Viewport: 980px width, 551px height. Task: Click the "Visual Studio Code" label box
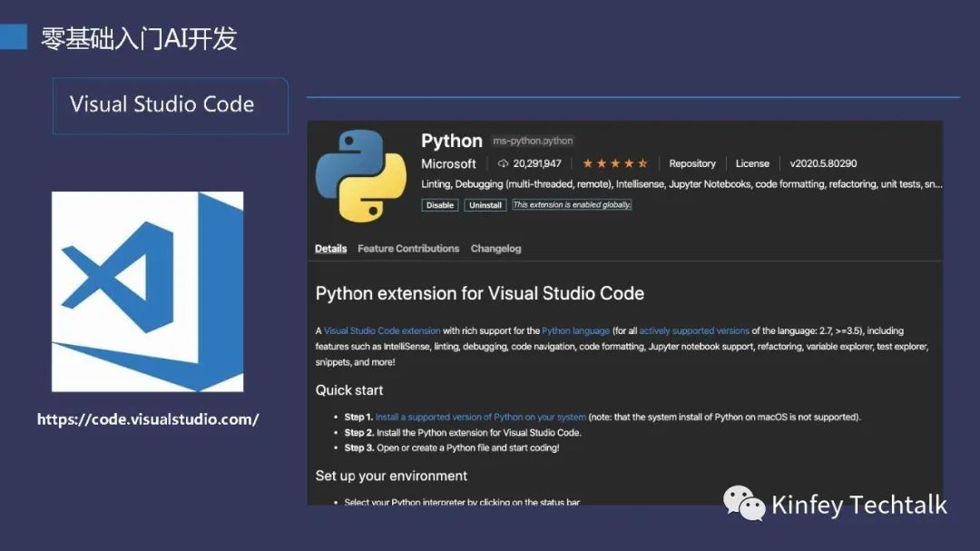tap(170, 105)
